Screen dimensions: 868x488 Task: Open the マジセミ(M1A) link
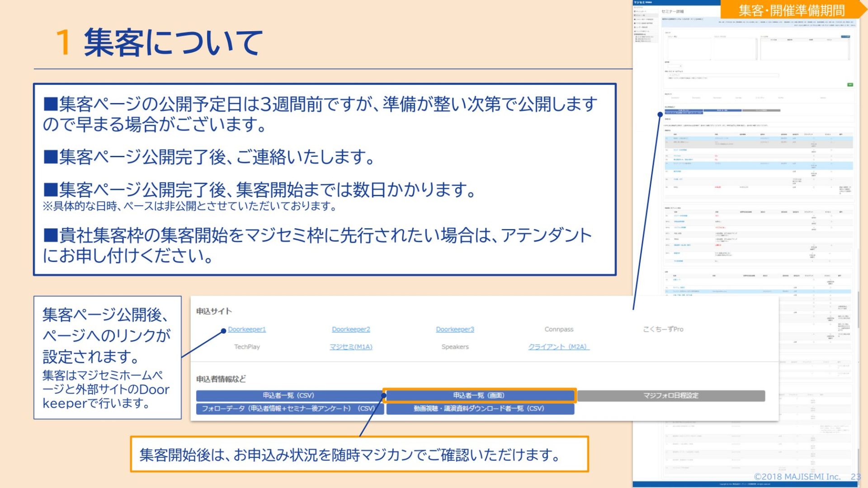pos(351,347)
